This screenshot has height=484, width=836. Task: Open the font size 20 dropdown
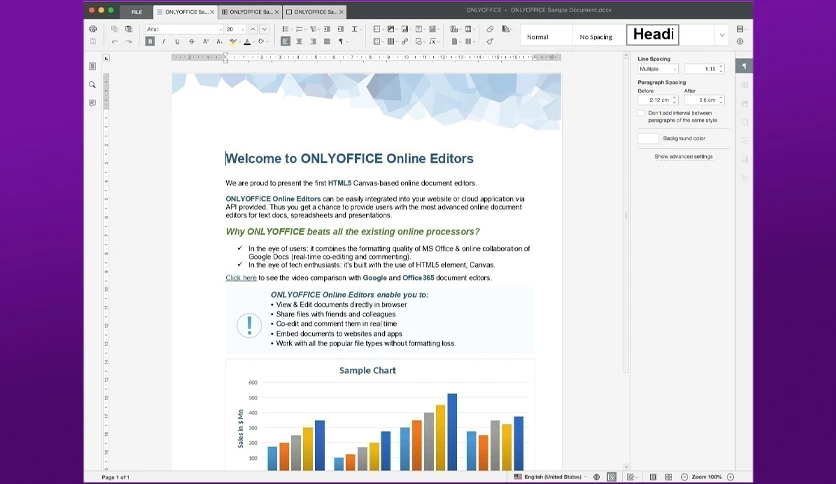click(243, 29)
